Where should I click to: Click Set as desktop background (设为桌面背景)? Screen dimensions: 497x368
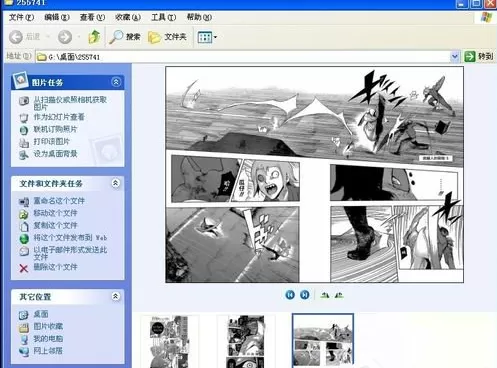click(55, 154)
